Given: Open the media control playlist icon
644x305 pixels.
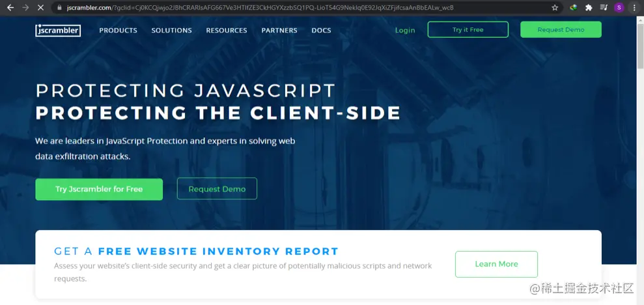Looking at the screenshot, I should pyautogui.click(x=604, y=7).
